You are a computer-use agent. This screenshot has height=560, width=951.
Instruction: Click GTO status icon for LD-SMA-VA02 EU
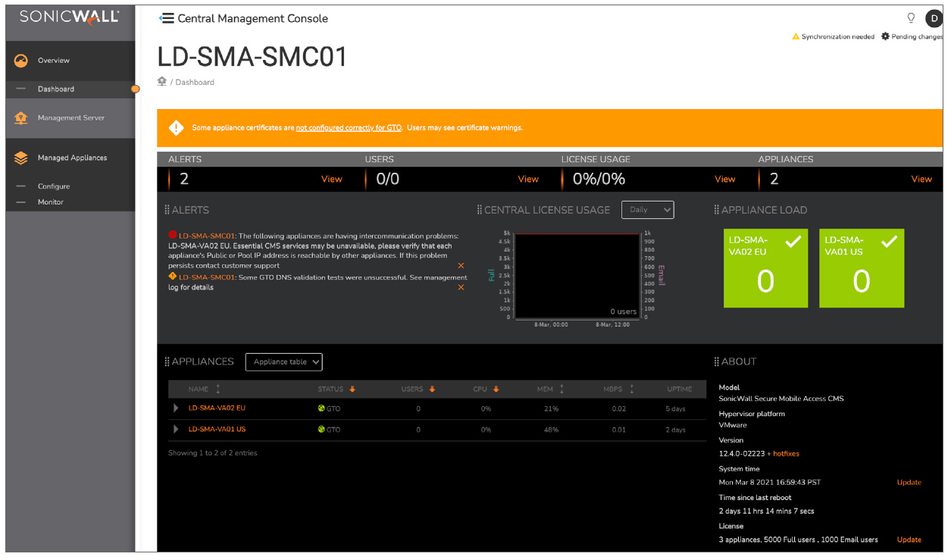pos(321,408)
